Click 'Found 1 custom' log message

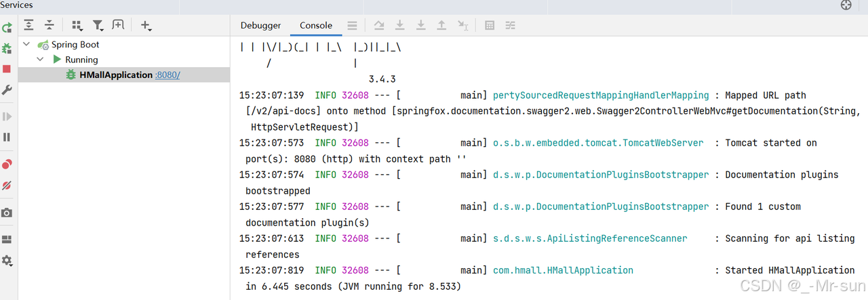coord(763,207)
